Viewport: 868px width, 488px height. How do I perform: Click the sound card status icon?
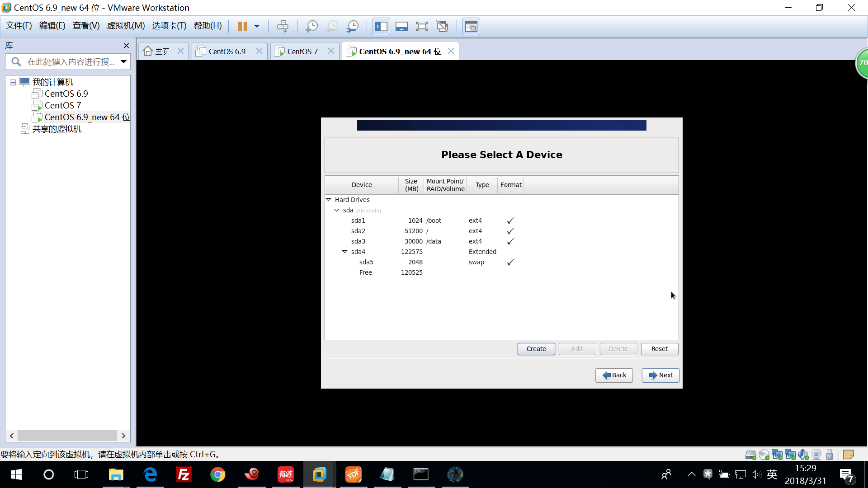coord(803,455)
